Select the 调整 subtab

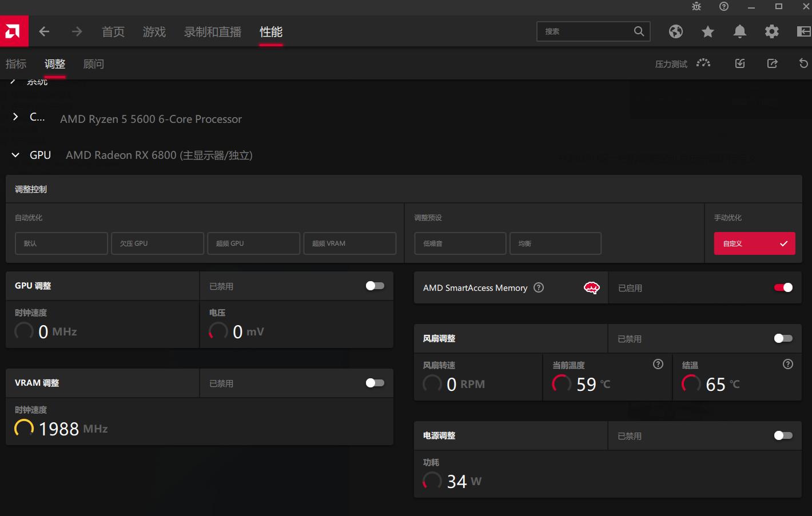click(55, 64)
